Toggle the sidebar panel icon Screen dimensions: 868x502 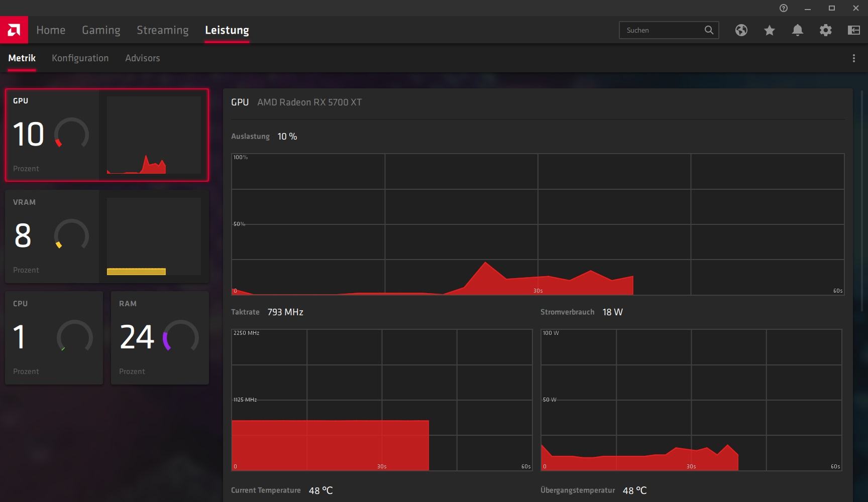pos(854,30)
